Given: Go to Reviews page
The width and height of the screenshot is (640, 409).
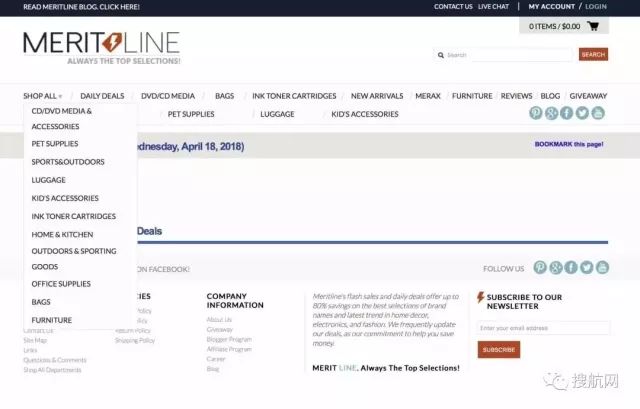Looking at the screenshot, I should click(516, 96).
